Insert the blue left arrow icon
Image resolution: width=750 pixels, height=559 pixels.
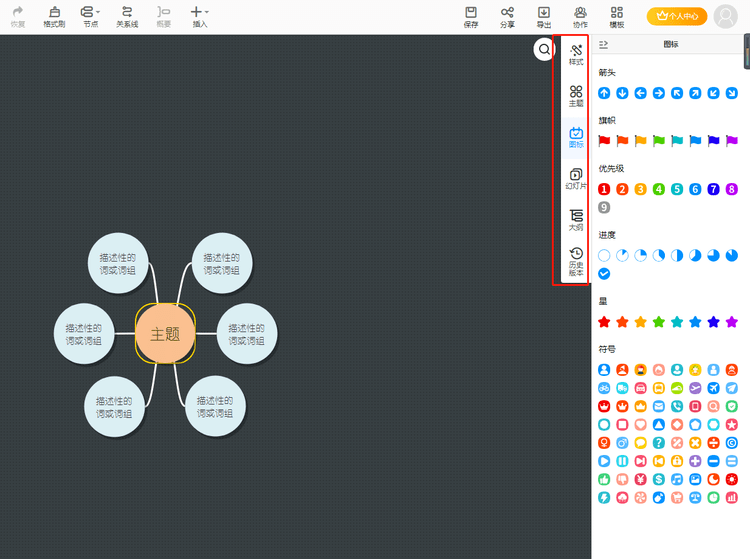click(640, 93)
